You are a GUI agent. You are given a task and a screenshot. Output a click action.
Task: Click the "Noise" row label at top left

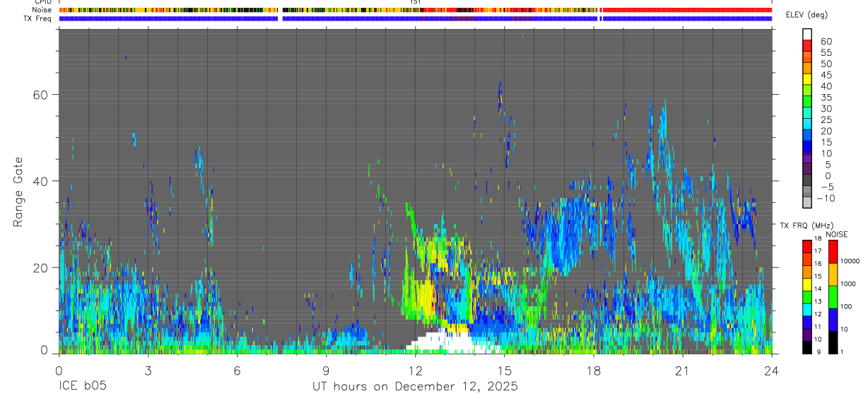[x=42, y=10]
